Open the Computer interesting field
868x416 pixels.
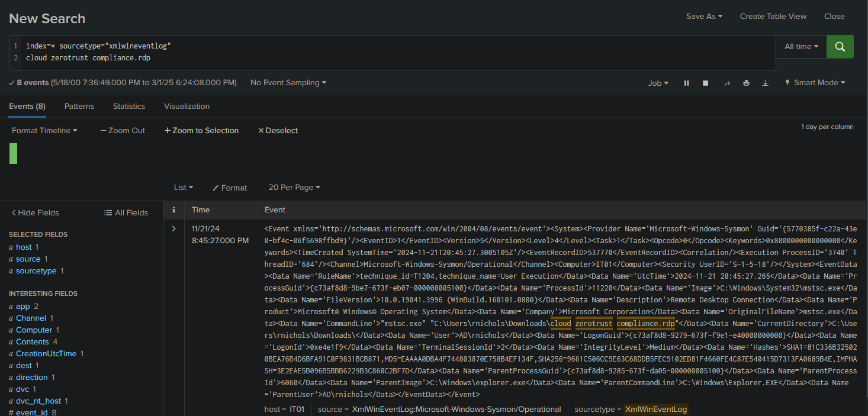[34, 330]
